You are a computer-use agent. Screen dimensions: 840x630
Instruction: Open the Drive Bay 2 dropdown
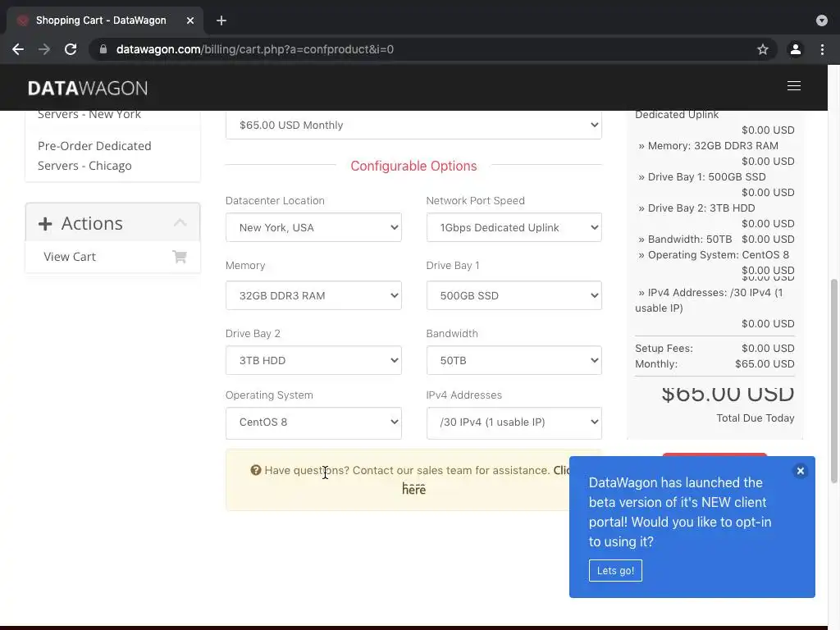(x=313, y=360)
